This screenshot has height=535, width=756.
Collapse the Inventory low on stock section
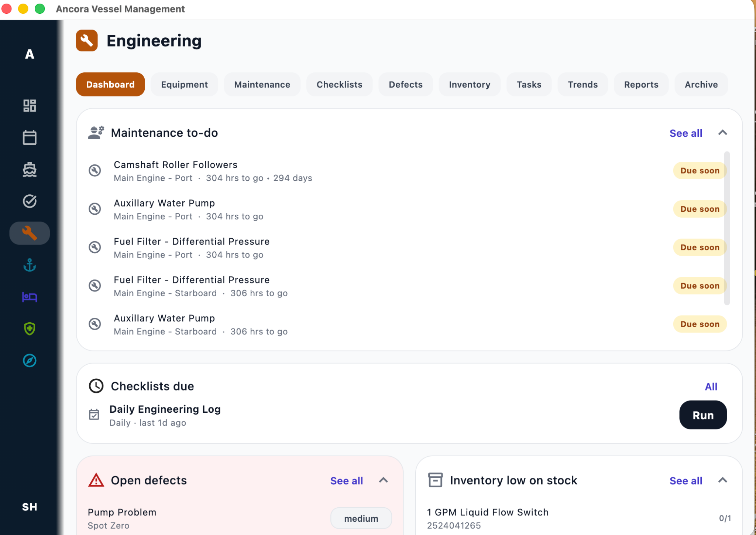[723, 480]
